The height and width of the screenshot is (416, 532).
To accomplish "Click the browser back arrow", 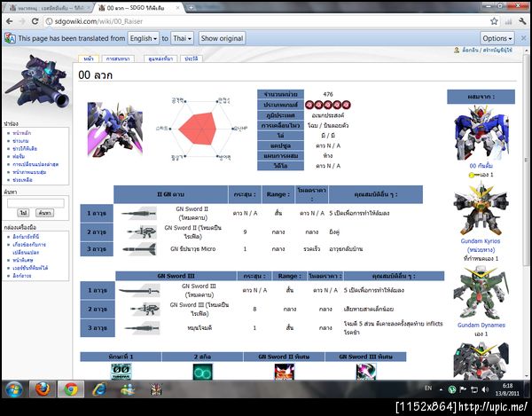I will [x=9, y=21].
